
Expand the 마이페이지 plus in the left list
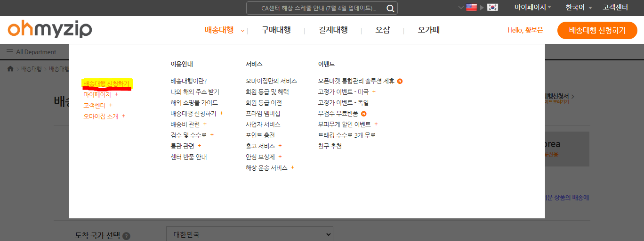(x=116, y=94)
